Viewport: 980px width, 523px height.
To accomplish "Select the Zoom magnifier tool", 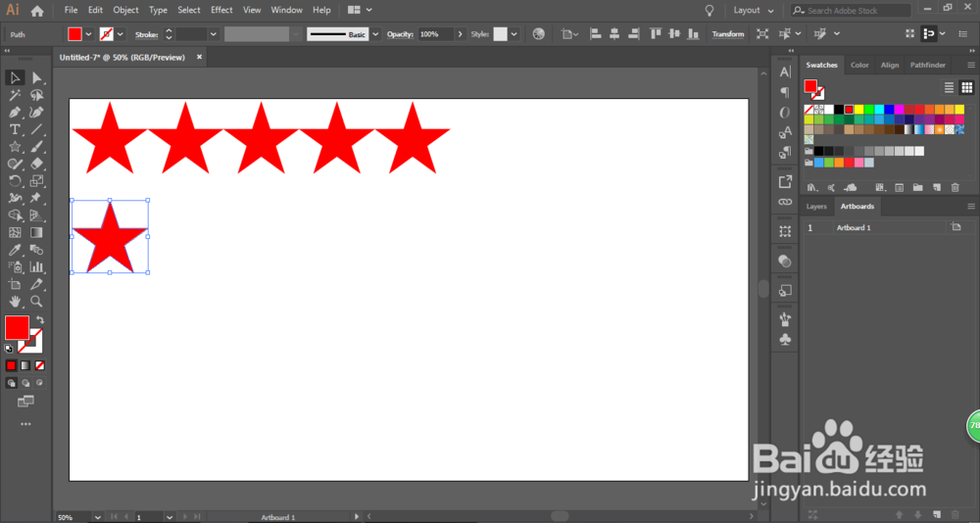I will (37, 302).
